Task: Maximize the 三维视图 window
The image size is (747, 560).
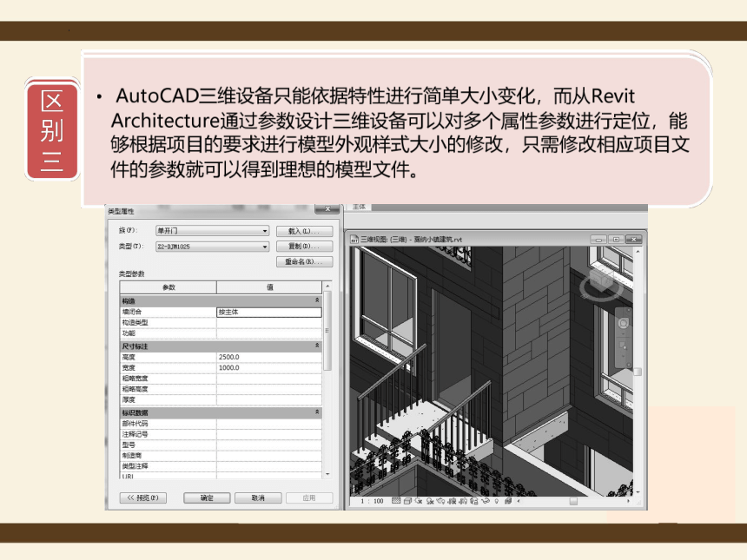Action: pos(616,239)
